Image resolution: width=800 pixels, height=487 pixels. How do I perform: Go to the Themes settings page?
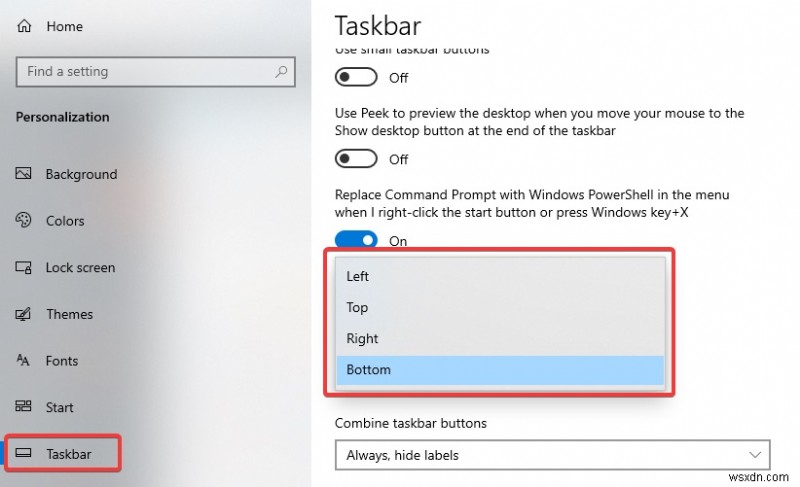69,314
